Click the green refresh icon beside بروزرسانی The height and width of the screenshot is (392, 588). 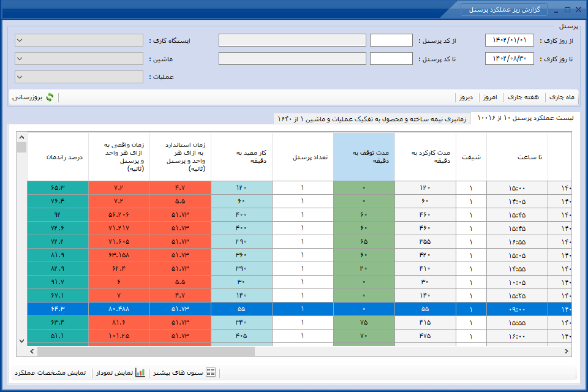coord(50,97)
